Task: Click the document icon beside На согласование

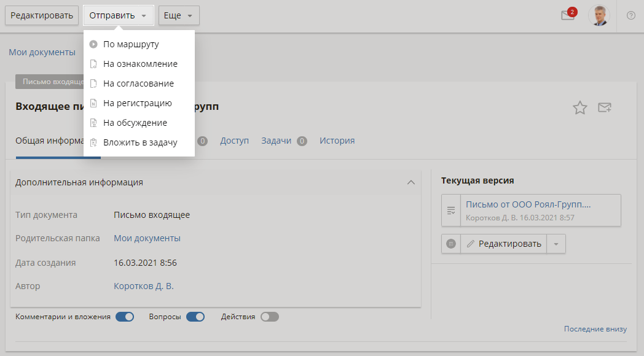Action: coord(93,83)
